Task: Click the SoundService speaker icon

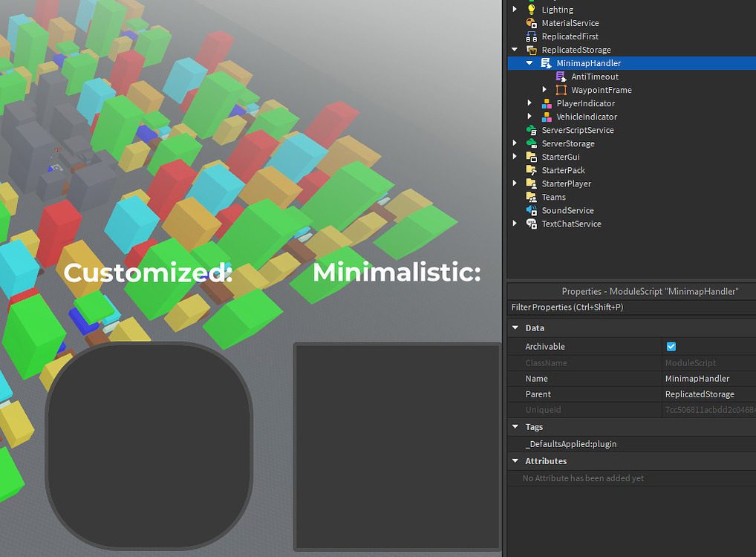Action: coord(531,211)
